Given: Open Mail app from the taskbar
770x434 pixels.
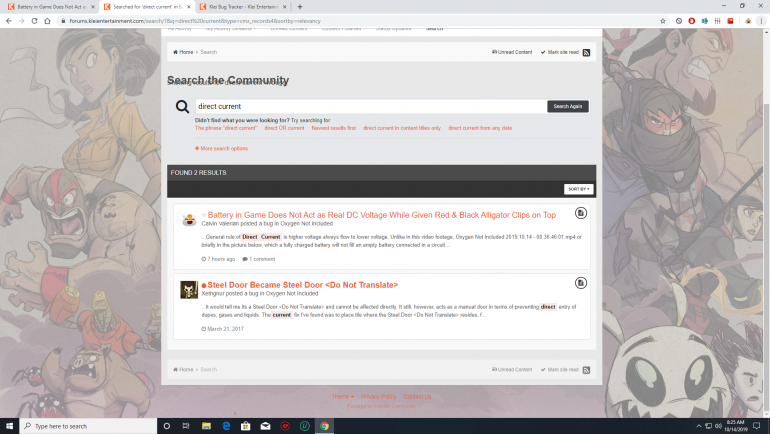Looking at the screenshot, I should click(x=265, y=426).
